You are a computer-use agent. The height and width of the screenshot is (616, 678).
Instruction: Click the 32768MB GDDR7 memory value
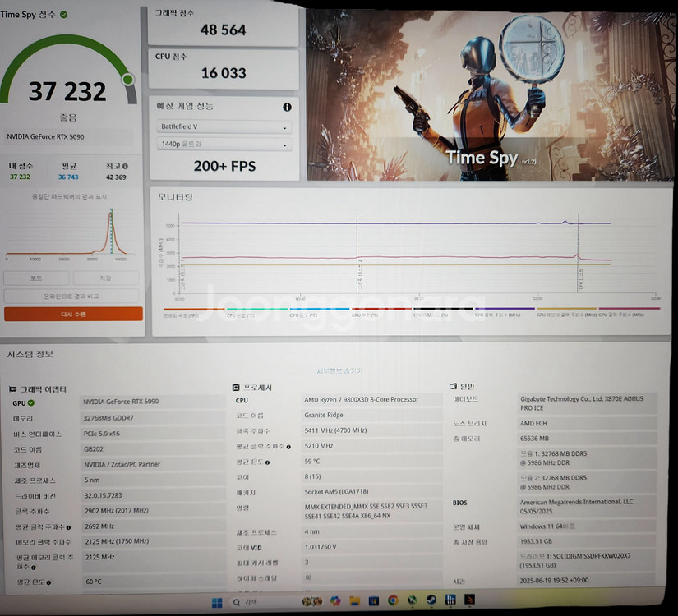pyautogui.click(x=108, y=418)
